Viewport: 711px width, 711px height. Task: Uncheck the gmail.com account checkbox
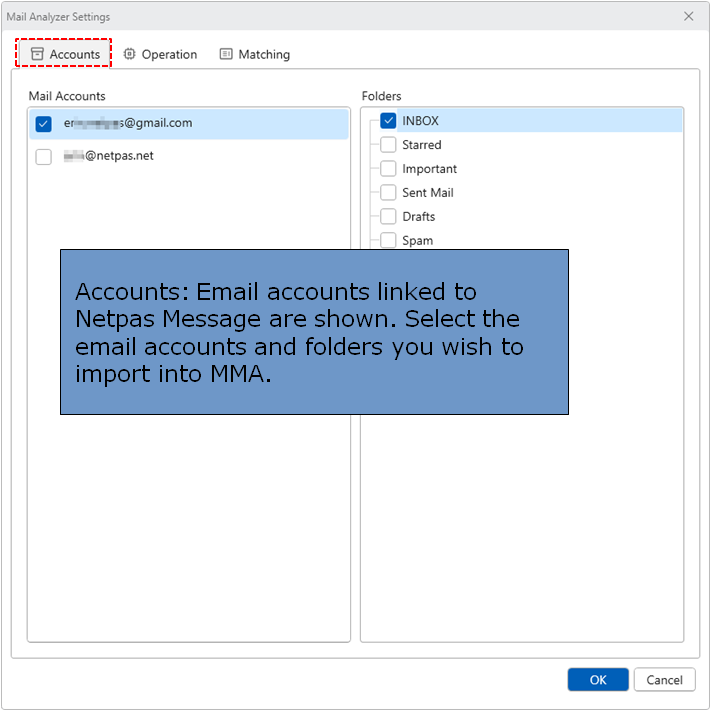43,124
